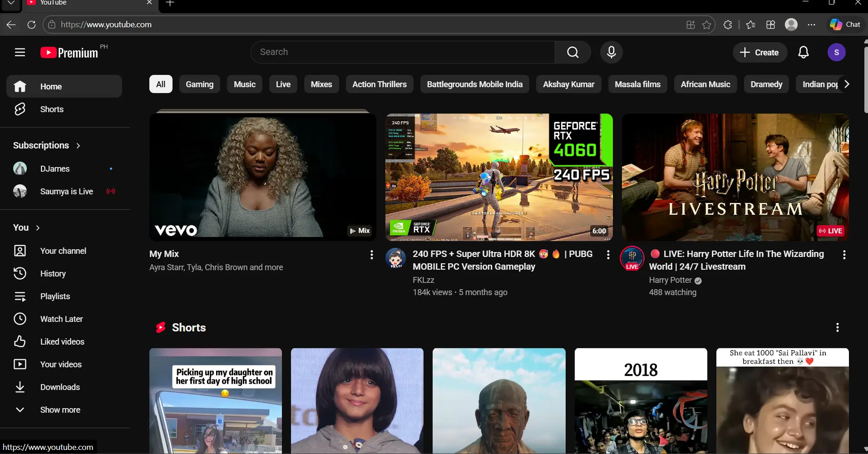Screen dimensions: 868x454
Task: Open Your videos
Action: [x=64, y=364]
